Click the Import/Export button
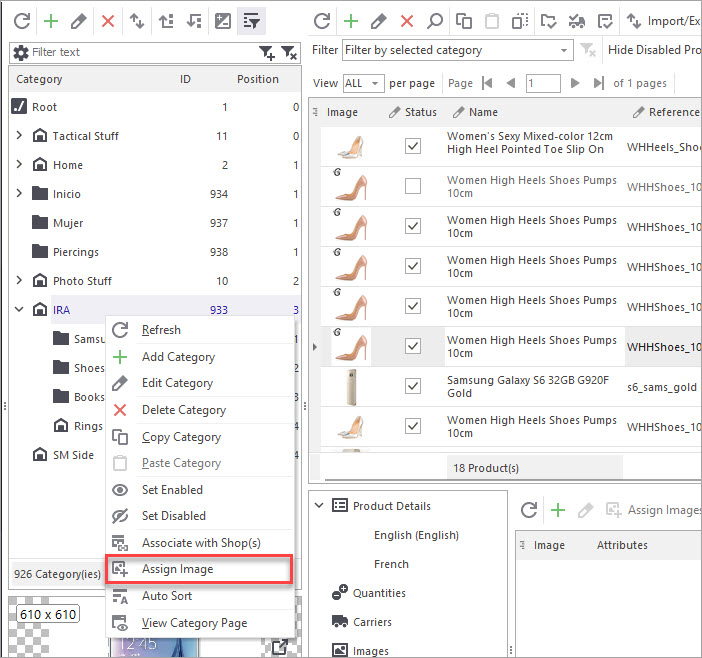The image size is (702, 658). coord(661,20)
